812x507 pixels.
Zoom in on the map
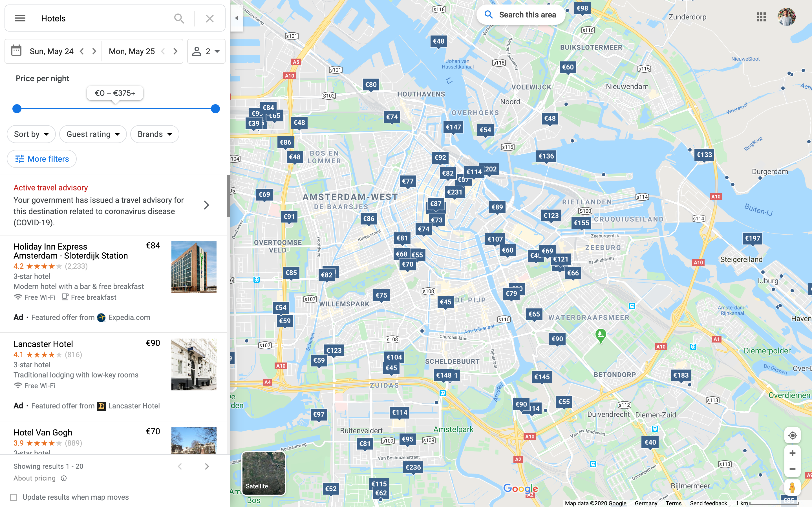[x=792, y=453]
